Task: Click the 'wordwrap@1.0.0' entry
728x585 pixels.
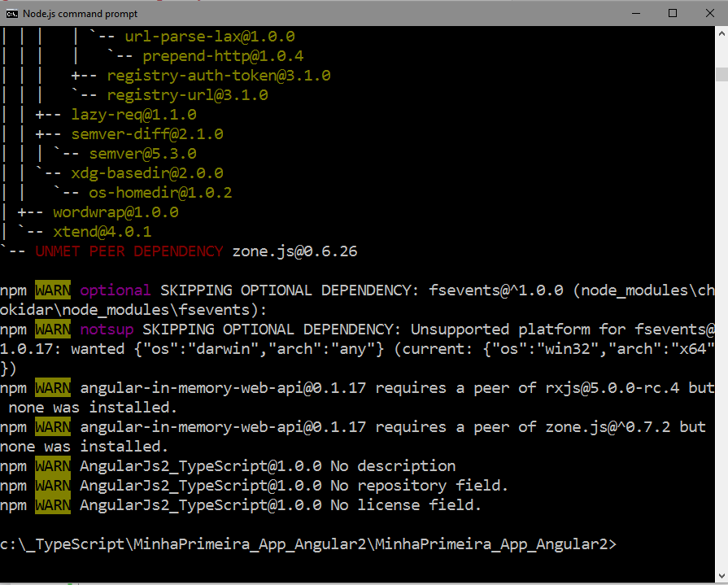Action: [x=116, y=212]
